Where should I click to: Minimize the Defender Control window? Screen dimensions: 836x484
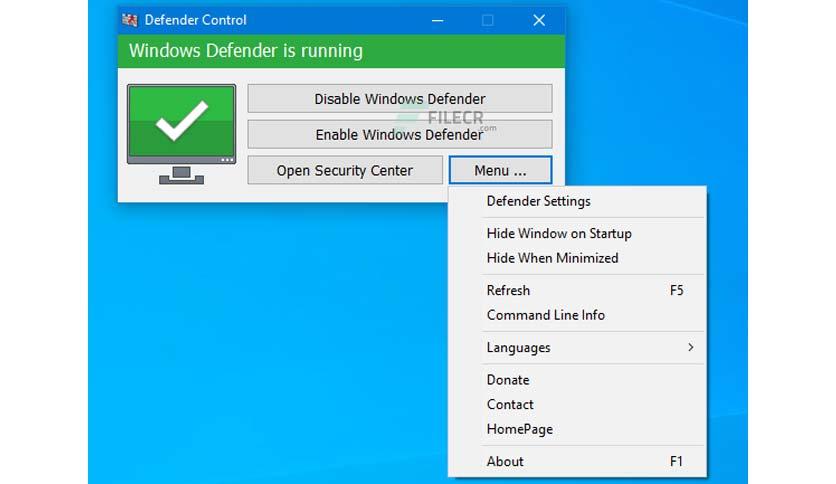(x=437, y=20)
